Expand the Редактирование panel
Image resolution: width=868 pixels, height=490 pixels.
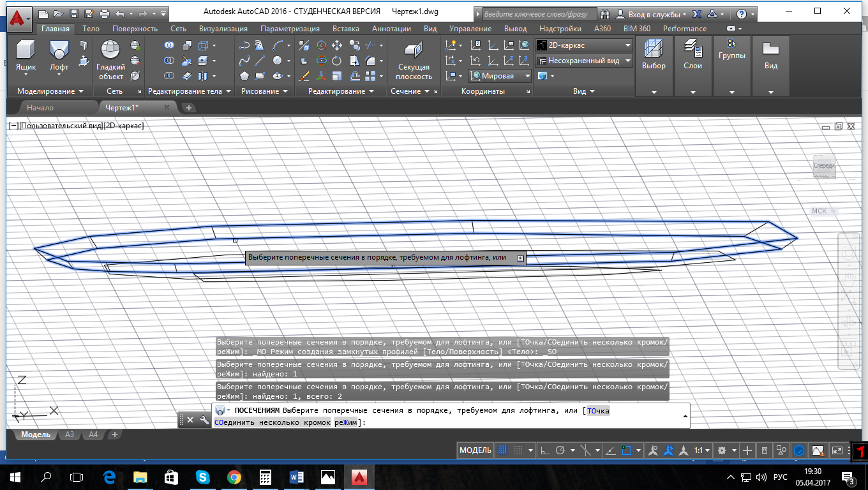coord(341,91)
